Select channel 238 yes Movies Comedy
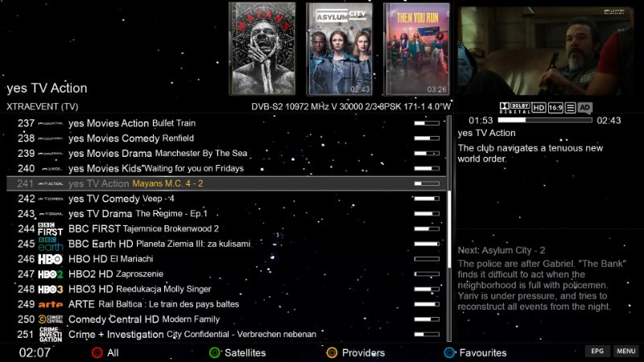 (x=226, y=138)
